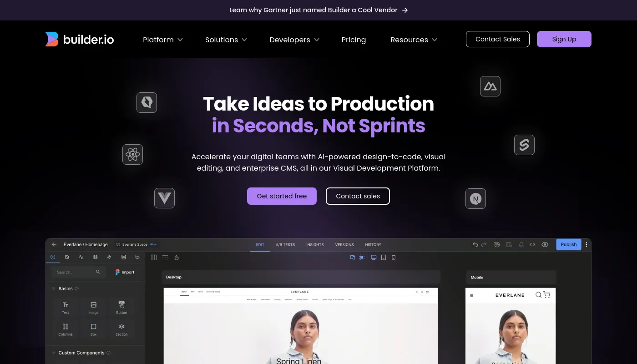Open the Insert tab with the plus icon
Viewport: 637px width, 364px height.
(x=53, y=257)
